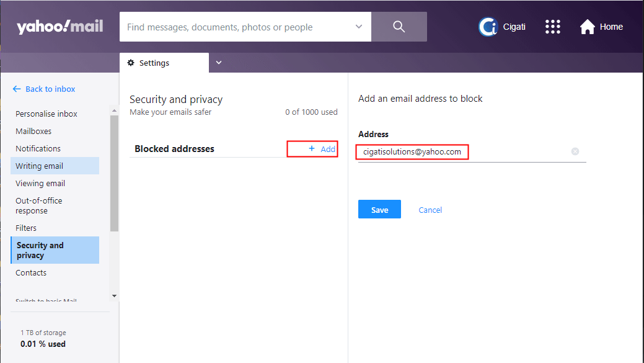
Task: Click 'Add an email address to block' heading
Action: (420, 99)
